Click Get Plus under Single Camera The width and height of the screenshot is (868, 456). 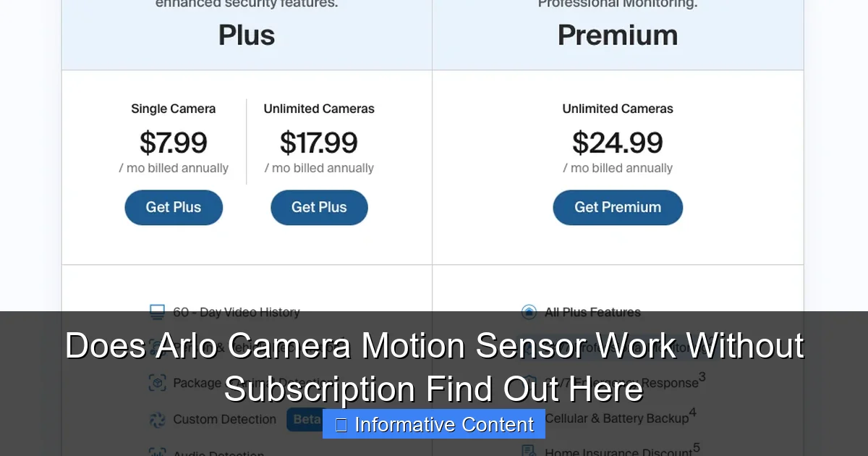[174, 207]
